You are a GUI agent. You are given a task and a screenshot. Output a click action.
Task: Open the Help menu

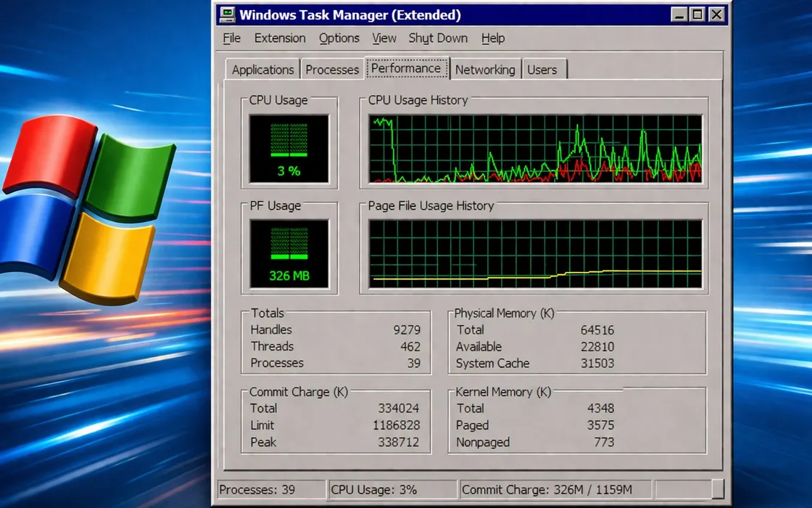point(493,38)
